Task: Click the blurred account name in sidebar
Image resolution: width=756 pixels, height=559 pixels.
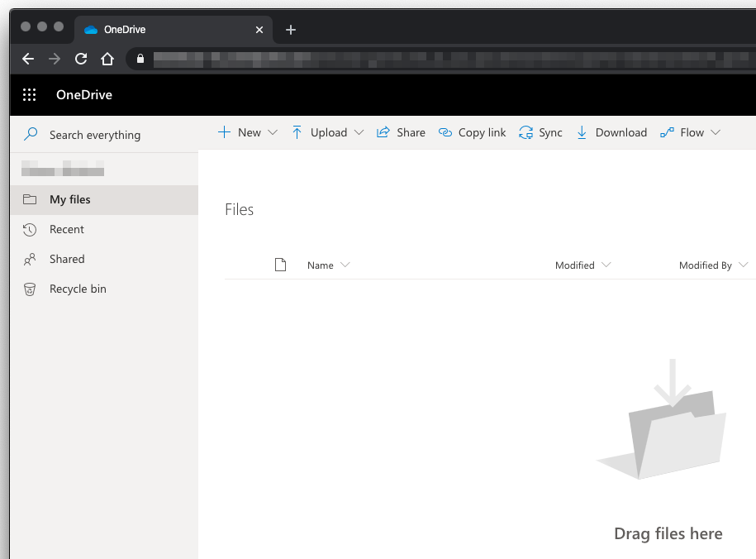Action: point(63,168)
